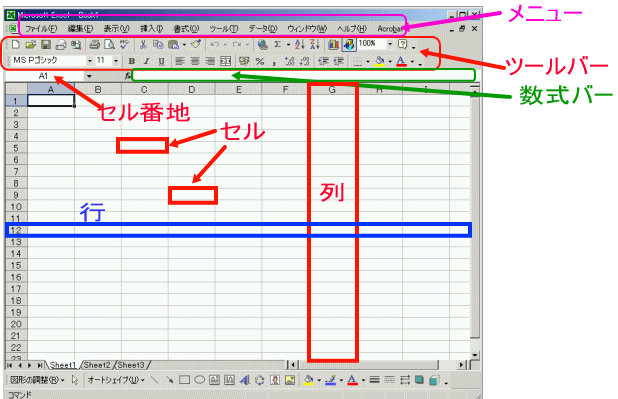Toggle Bold formatting button
This screenshot has width=618, height=399.
point(132,61)
